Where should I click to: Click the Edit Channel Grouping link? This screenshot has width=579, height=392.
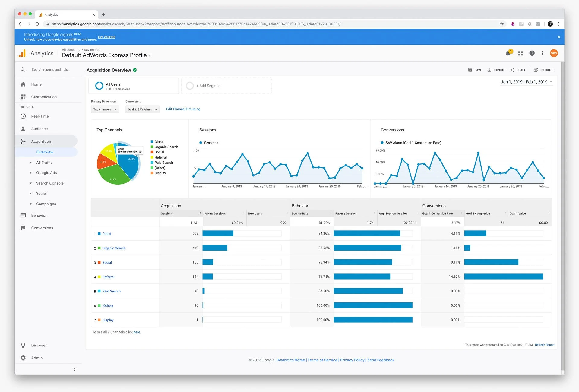pyautogui.click(x=183, y=109)
